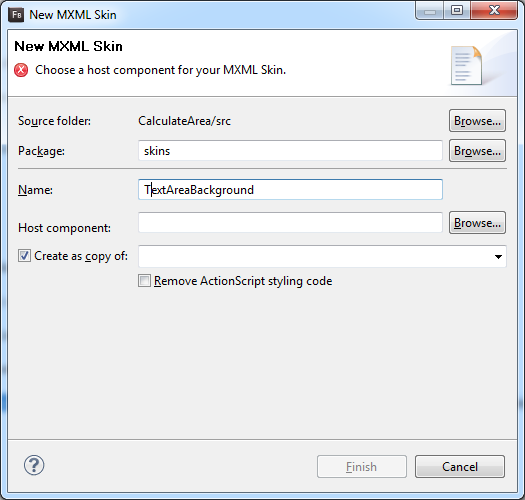Open the Create as copy of dropdown arrow
Viewport: 525px width, 500px height.
tap(498, 257)
